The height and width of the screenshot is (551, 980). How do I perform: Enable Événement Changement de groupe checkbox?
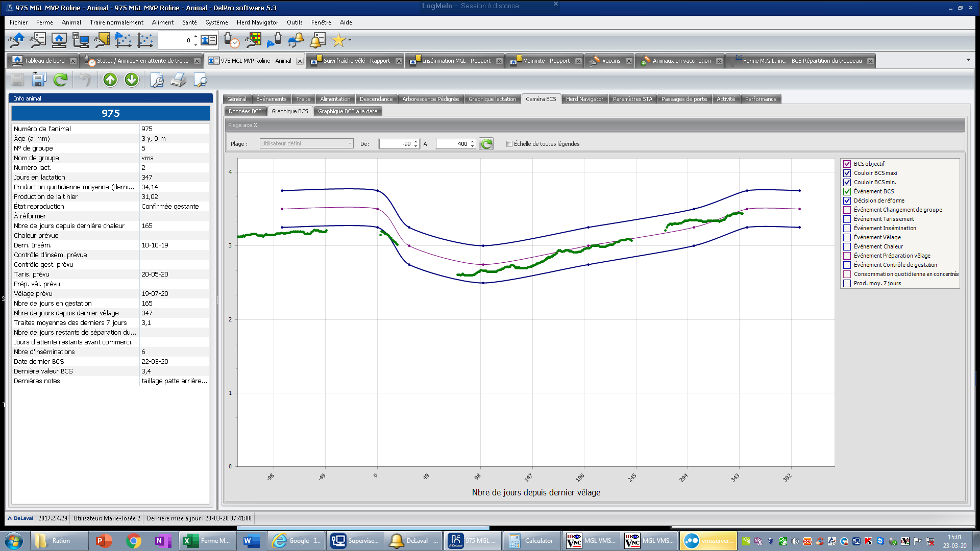tap(847, 210)
